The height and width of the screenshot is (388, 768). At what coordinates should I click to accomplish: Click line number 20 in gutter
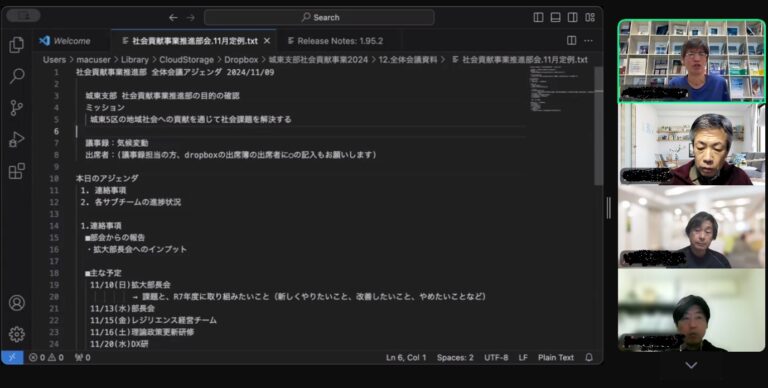(x=54, y=297)
